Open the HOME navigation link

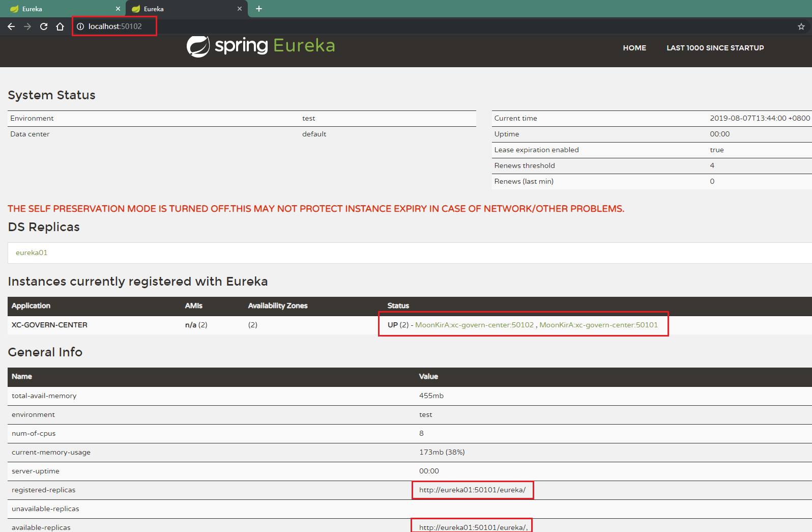tap(634, 48)
